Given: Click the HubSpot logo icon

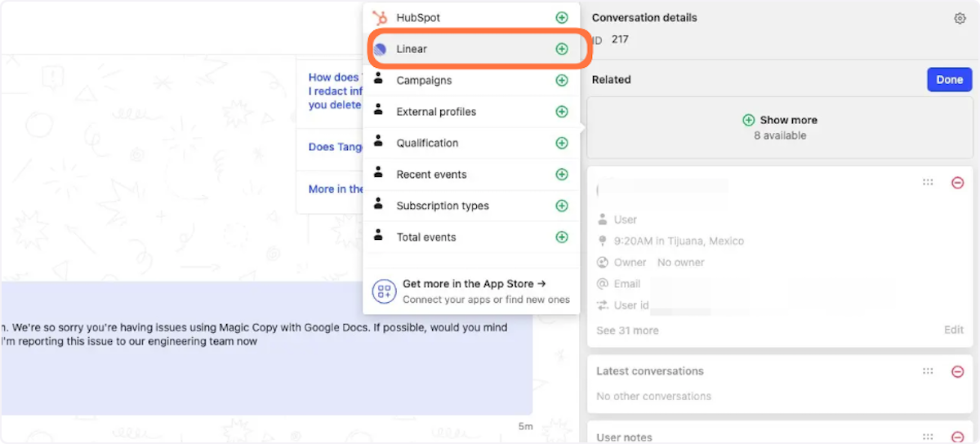Looking at the screenshot, I should coord(380,17).
